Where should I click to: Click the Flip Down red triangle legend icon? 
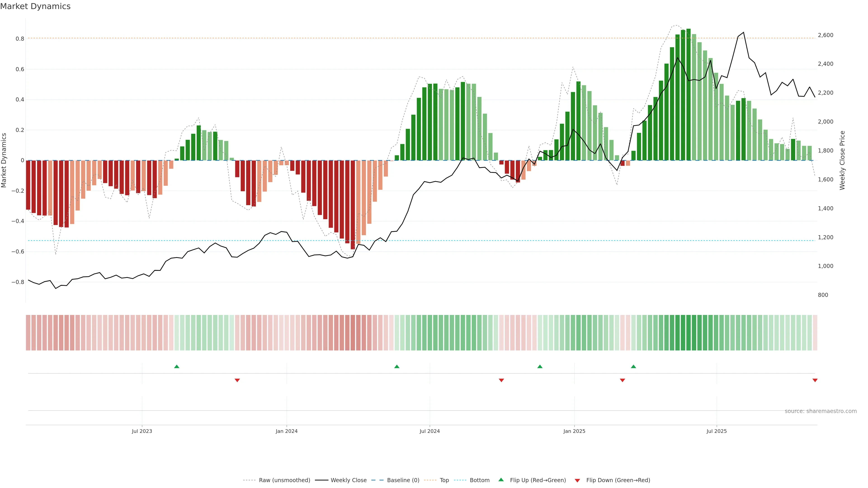pyautogui.click(x=577, y=481)
